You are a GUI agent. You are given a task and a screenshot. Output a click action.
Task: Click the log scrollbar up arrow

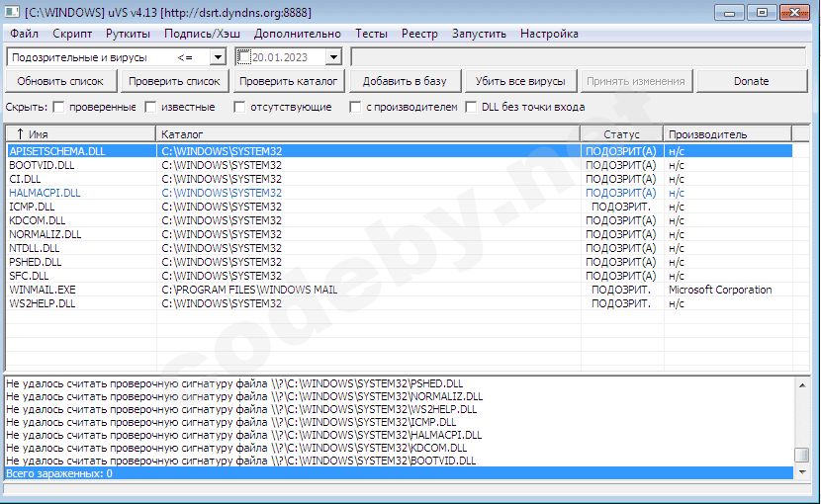point(802,385)
